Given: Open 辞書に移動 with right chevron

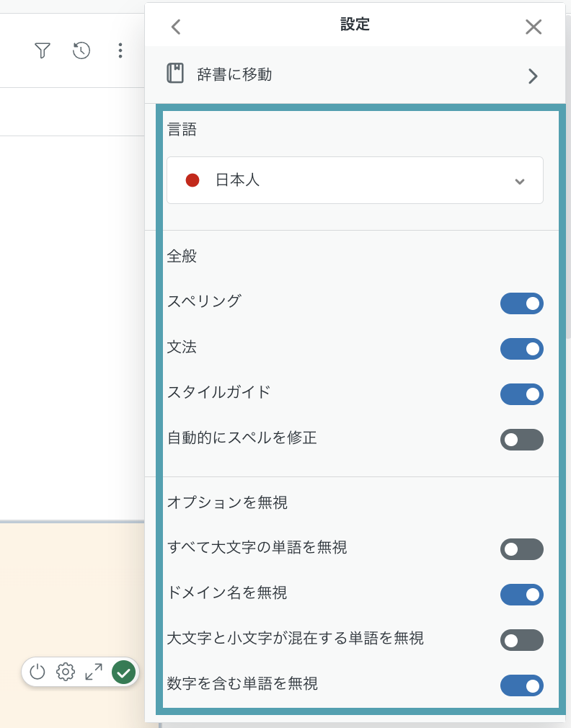Looking at the screenshot, I should tap(533, 76).
